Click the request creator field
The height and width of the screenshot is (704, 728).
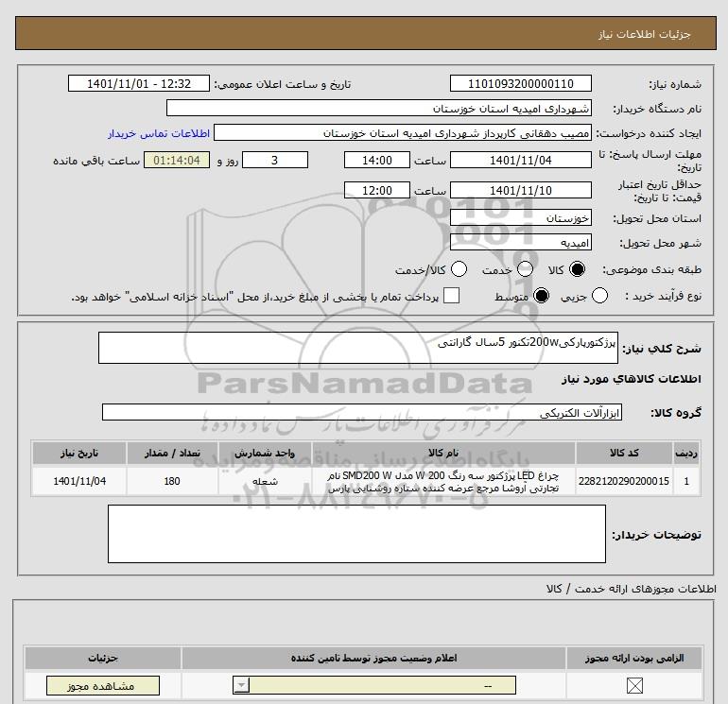403,132
